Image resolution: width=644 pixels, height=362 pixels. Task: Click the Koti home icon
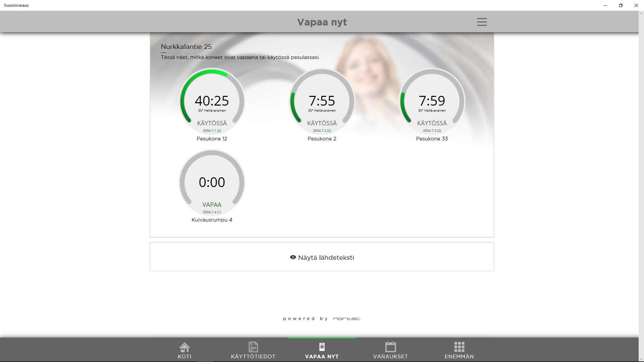(184, 347)
